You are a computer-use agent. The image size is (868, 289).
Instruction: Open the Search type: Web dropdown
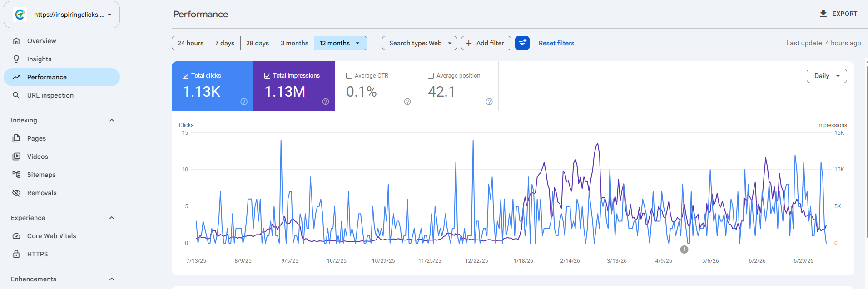[419, 43]
